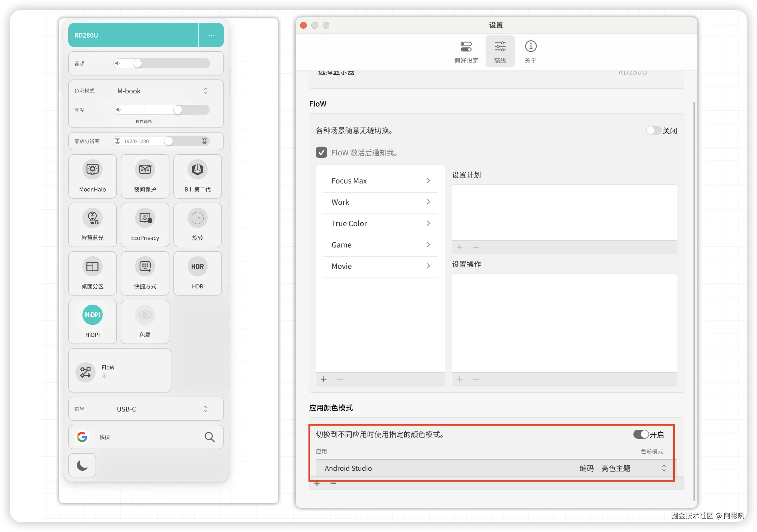Open the 桌面分区 desktop partition tool
The image size is (757, 532).
click(92, 273)
